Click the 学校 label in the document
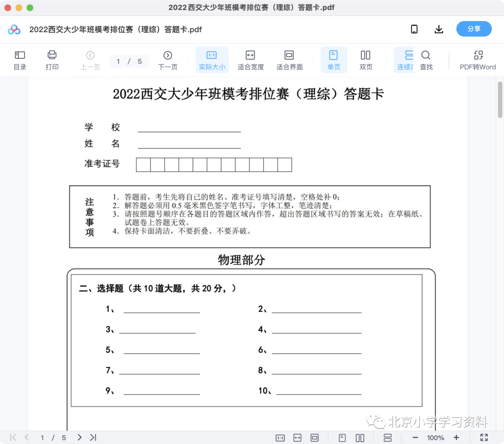 [x=102, y=127]
